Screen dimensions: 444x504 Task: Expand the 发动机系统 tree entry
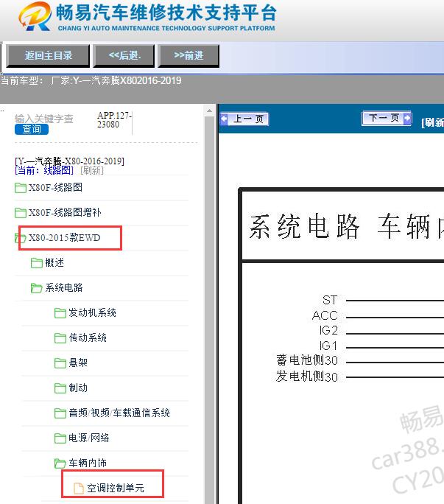tap(92, 312)
